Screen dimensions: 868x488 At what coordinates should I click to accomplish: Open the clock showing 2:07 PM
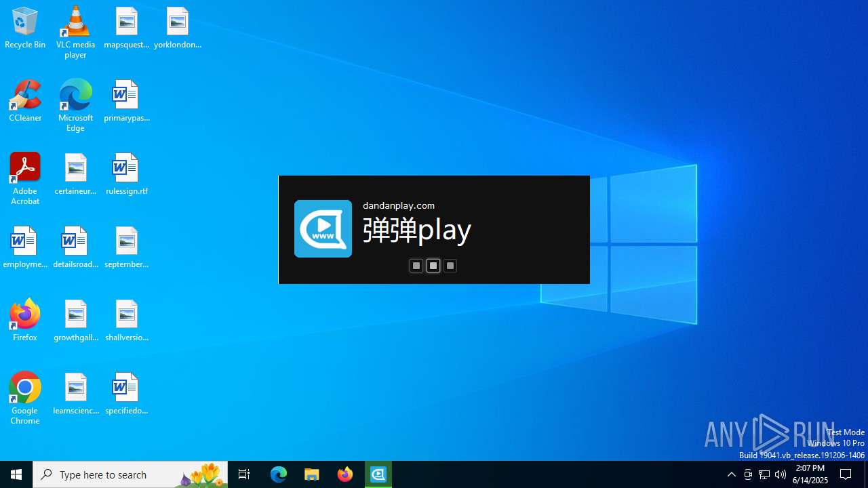tap(810, 474)
